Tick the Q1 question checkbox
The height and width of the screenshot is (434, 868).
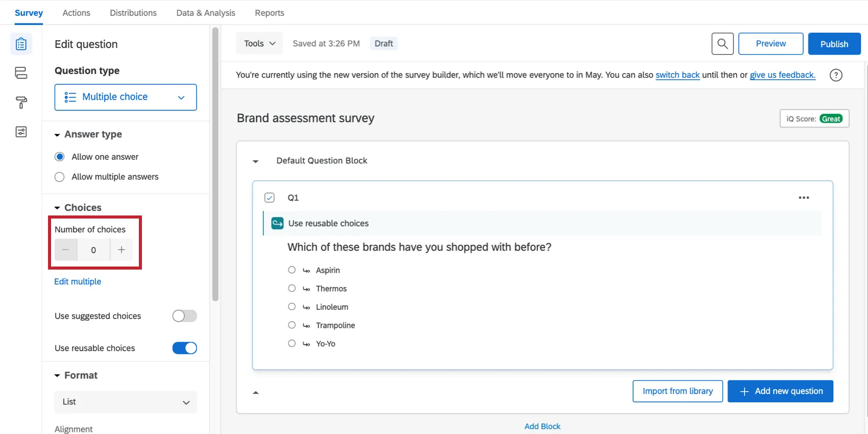pos(270,198)
